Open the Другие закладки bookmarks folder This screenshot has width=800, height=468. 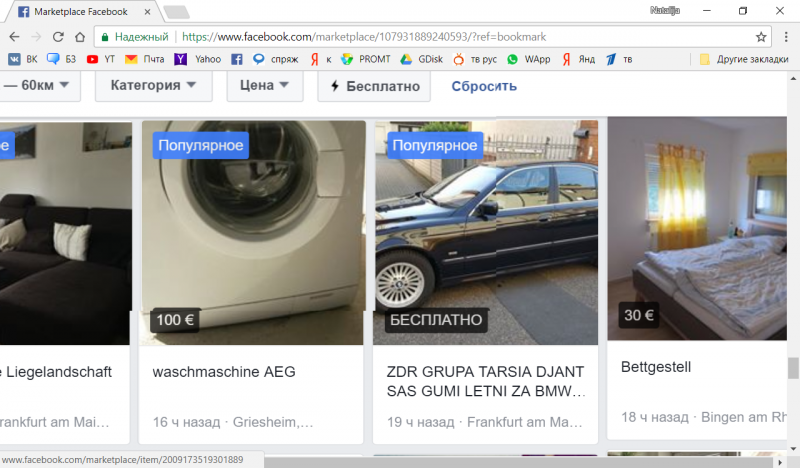pyautogui.click(x=745, y=59)
